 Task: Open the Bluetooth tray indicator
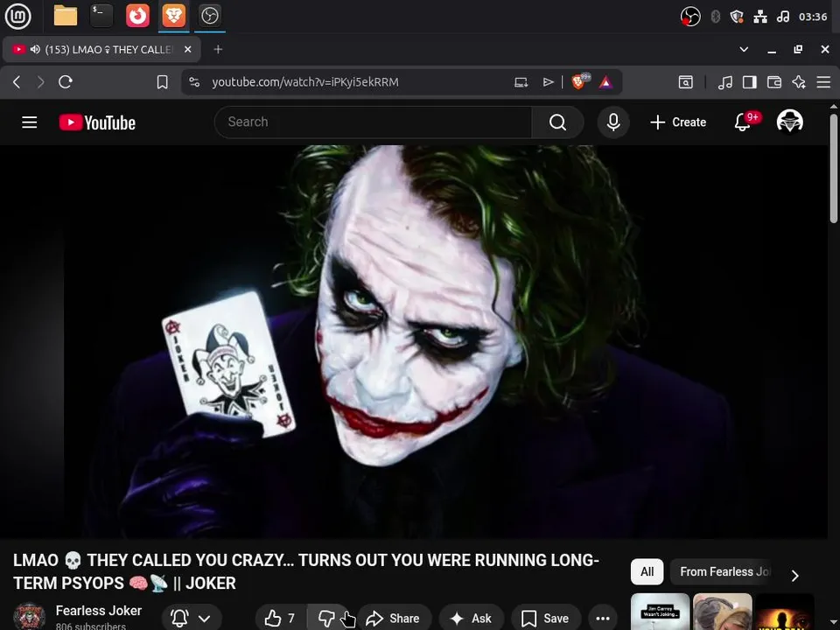pos(715,17)
